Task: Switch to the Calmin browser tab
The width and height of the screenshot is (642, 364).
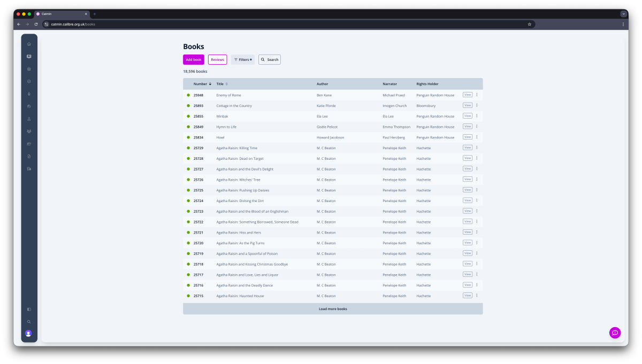Action: click(62, 14)
